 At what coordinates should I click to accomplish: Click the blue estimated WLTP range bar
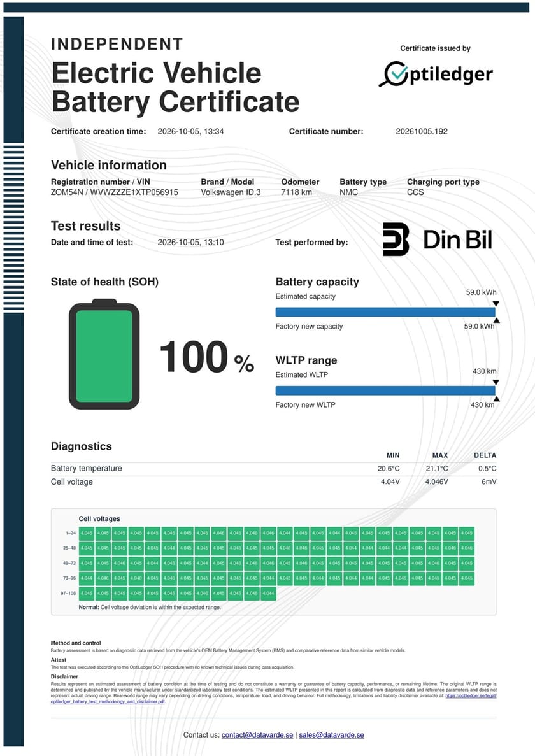pos(385,390)
